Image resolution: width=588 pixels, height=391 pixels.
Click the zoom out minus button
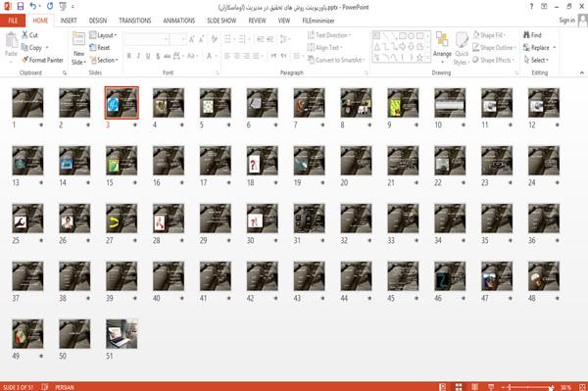pyautogui.click(x=504, y=387)
